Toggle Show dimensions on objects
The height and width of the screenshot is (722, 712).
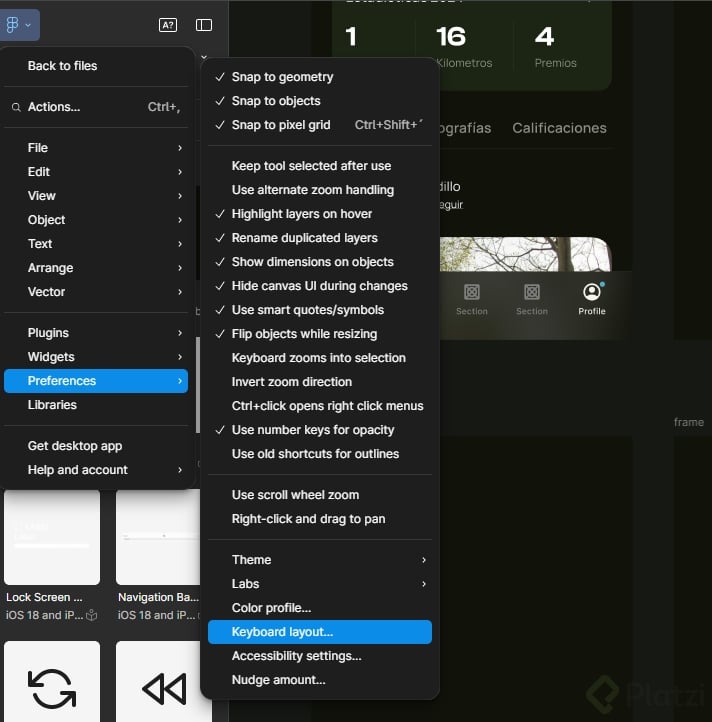pyautogui.click(x=320, y=262)
